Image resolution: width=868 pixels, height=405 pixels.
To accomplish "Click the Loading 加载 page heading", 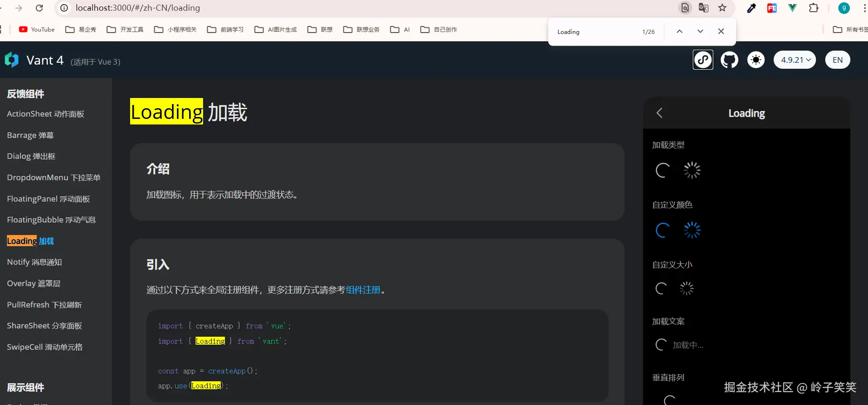I will coord(189,112).
